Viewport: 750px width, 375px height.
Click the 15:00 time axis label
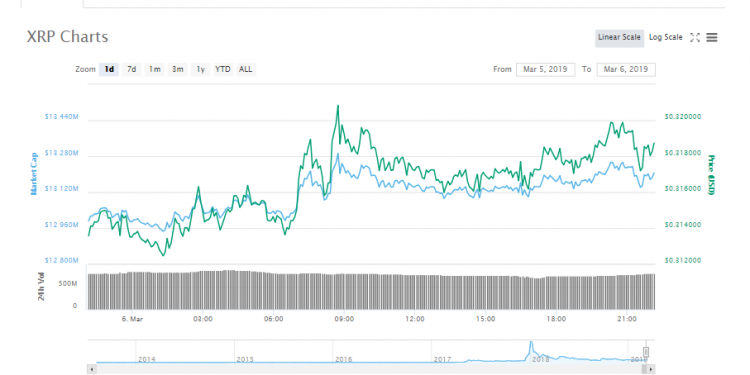(x=485, y=319)
